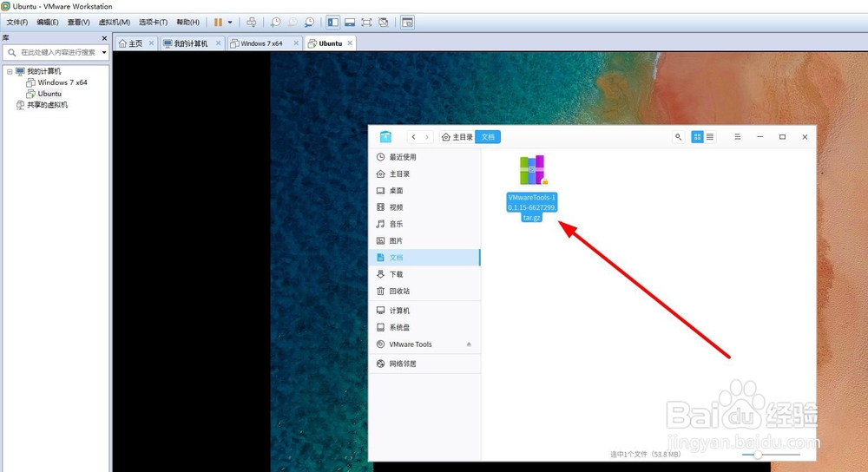This screenshot has height=472, width=868.
Task: Click the library search input field
Action: point(56,53)
